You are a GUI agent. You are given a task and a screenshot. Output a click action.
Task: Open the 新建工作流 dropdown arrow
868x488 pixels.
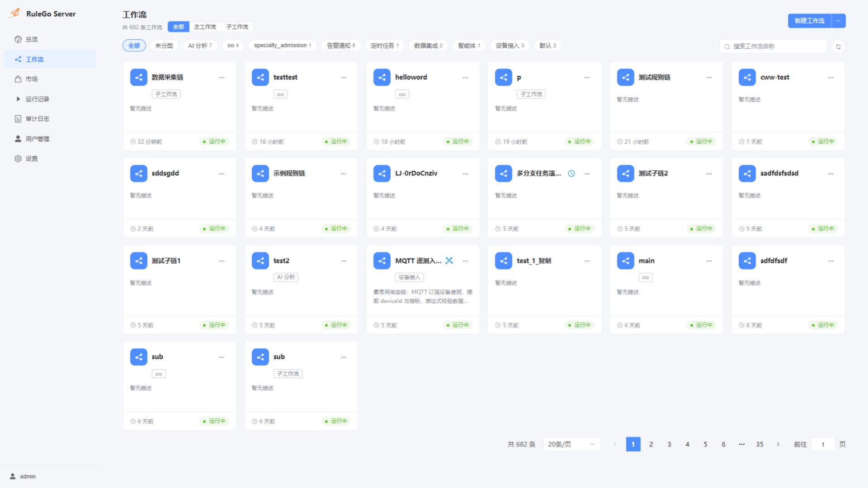point(839,21)
